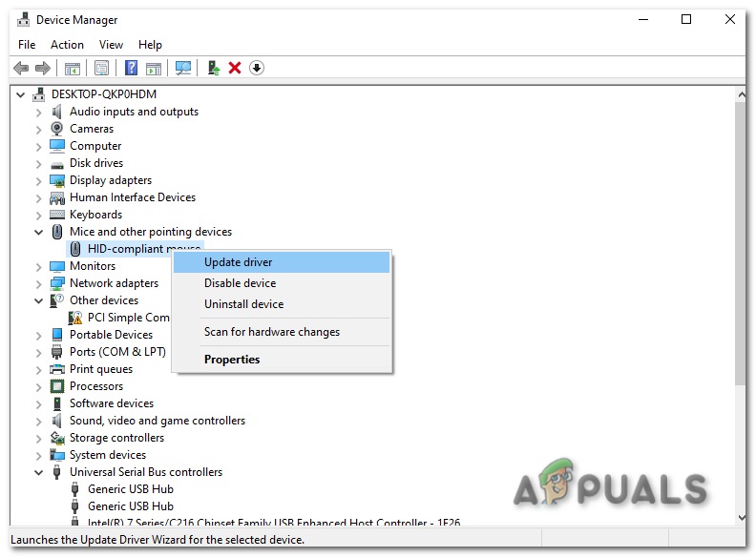The height and width of the screenshot is (557, 756).
Task: Collapse Universal Serial Bus controllers
Action: point(38,473)
